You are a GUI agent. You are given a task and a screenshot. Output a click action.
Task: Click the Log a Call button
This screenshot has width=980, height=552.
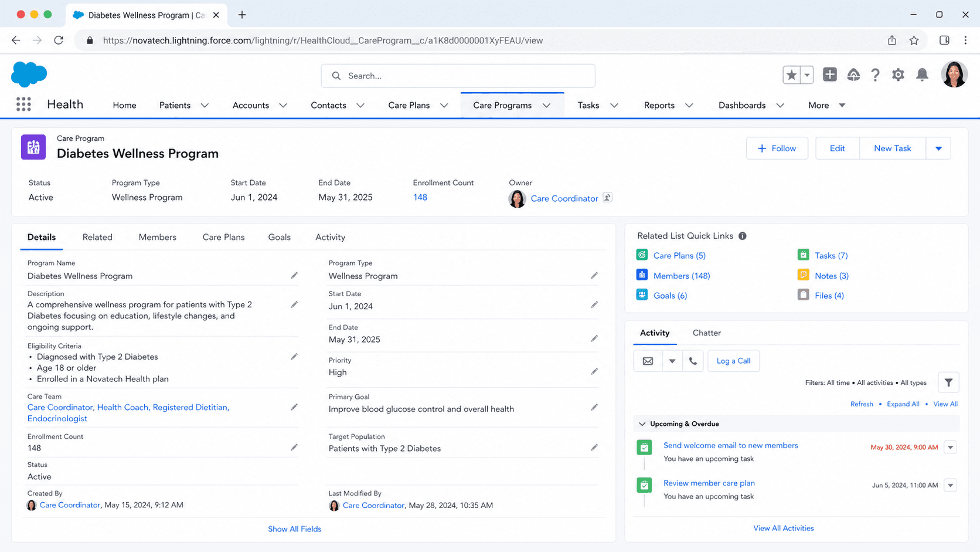click(733, 361)
